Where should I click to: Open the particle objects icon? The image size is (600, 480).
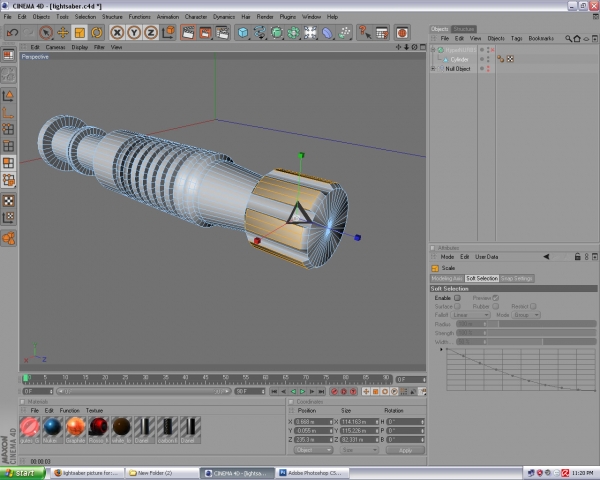coord(344,33)
